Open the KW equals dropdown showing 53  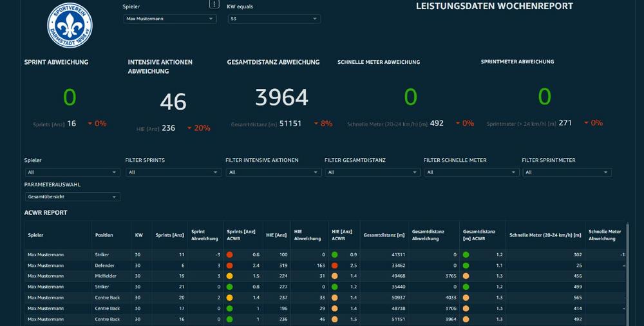click(274, 19)
